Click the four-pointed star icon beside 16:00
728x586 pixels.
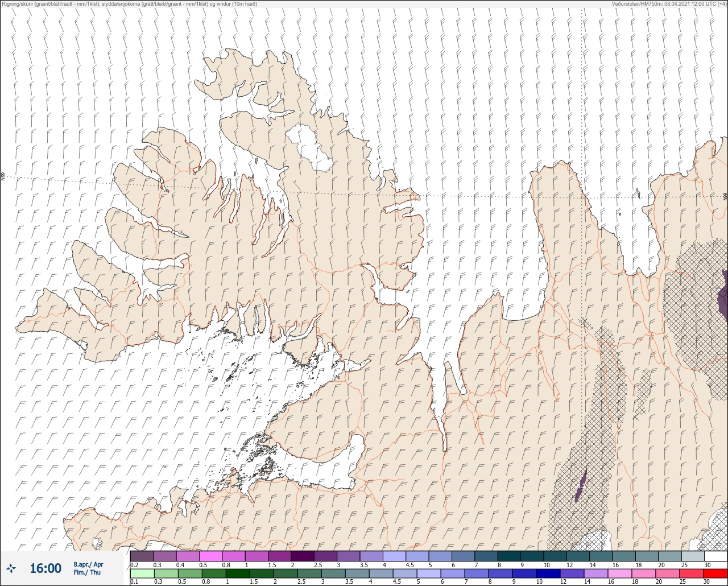[11, 568]
